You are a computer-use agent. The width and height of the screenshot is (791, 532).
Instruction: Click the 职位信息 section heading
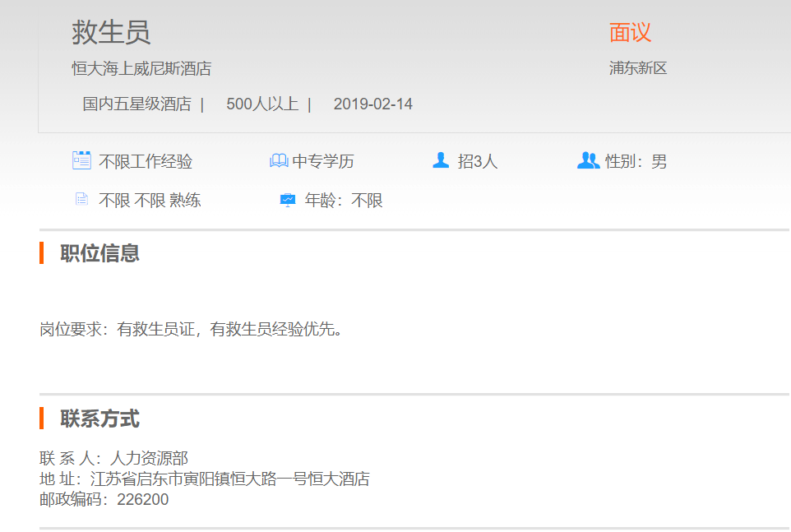point(99,253)
